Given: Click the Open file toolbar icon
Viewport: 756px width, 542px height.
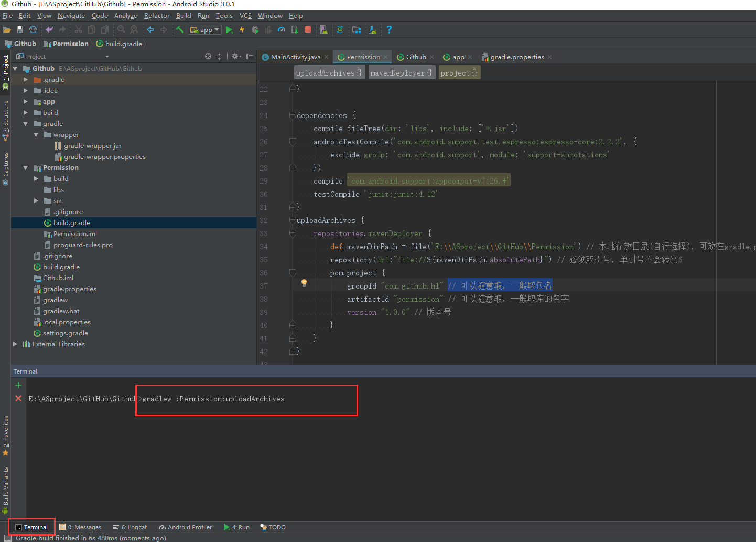Looking at the screenshot, I should pyautogui.click(x=7, y=30).
